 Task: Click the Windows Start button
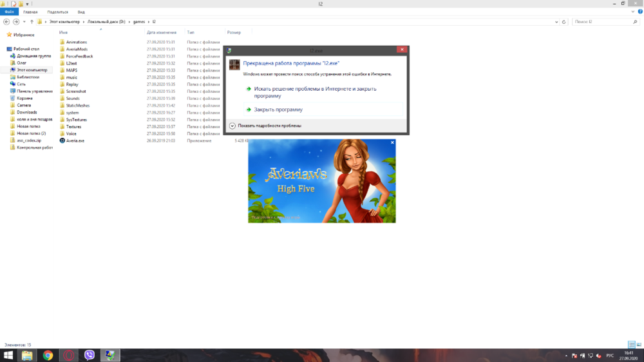click(8, 355)
